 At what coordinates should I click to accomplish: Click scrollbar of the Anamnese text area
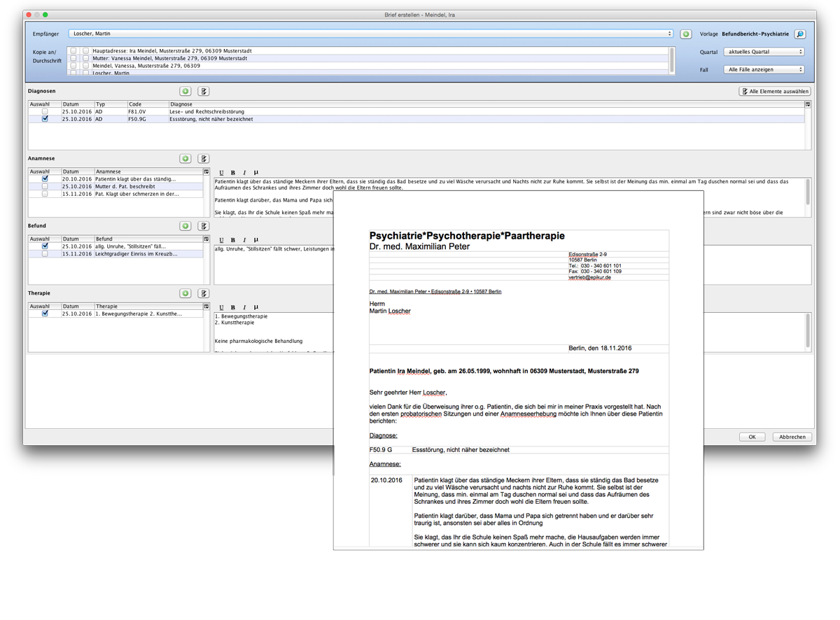[808, 192]
